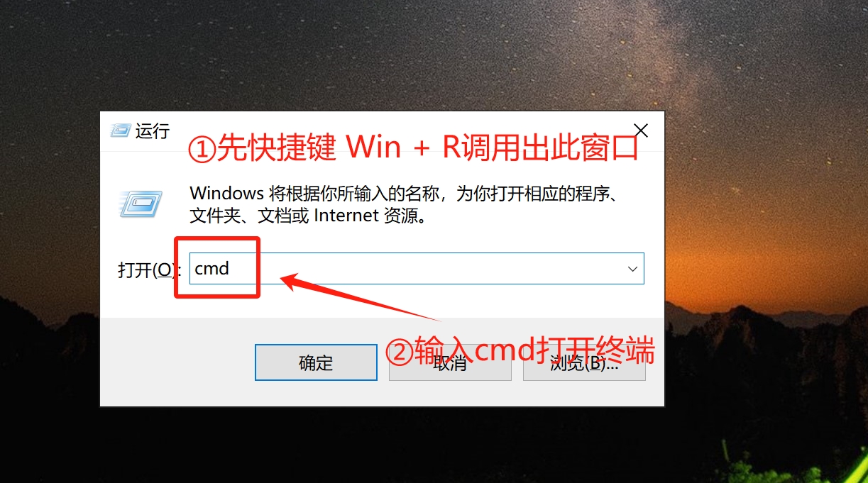This screenshot has width=868, height=483.
Task: Click the small Run icon in title bar
Action: coord(121,130)
